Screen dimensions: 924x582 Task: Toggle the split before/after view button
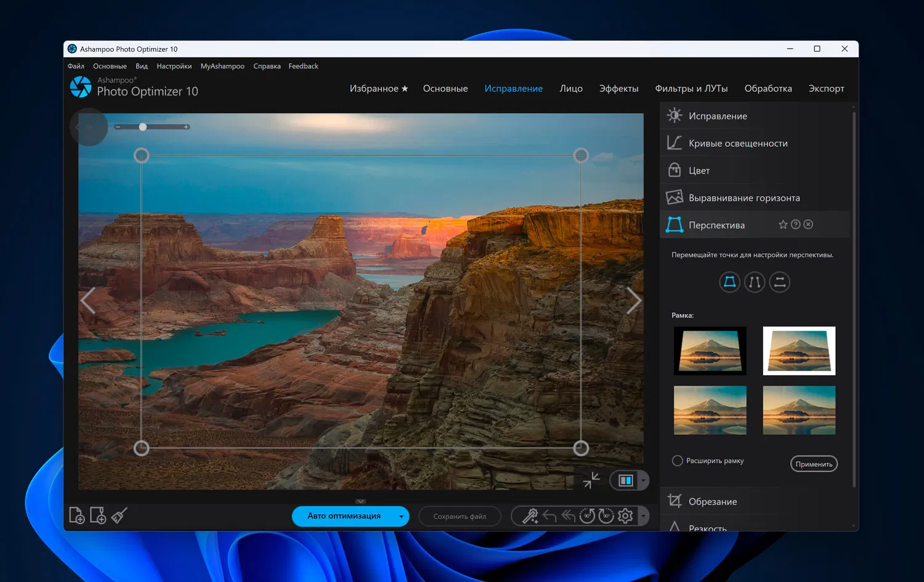625,480
